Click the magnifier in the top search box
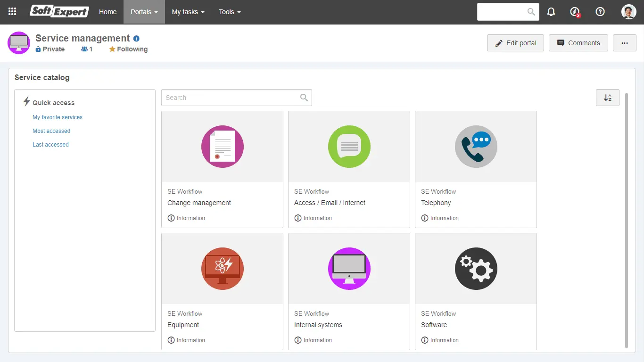 click(531, 12)
